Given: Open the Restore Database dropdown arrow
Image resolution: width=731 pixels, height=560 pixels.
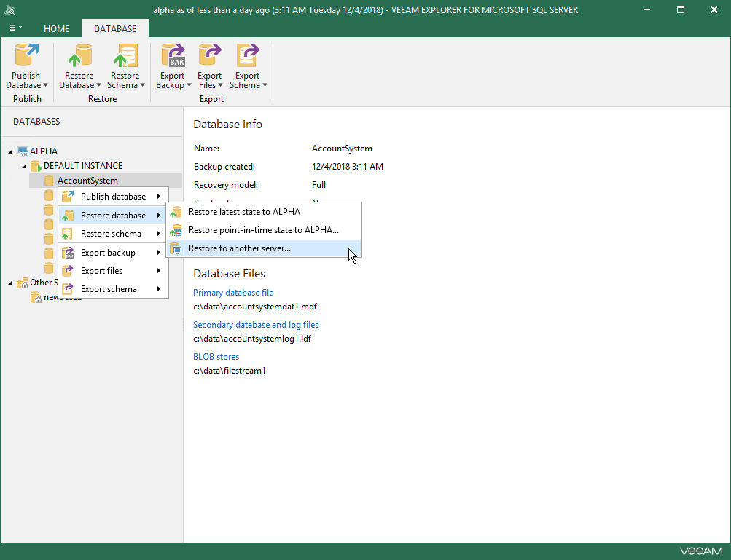Looking at the screenshot, I should point(99,85).
